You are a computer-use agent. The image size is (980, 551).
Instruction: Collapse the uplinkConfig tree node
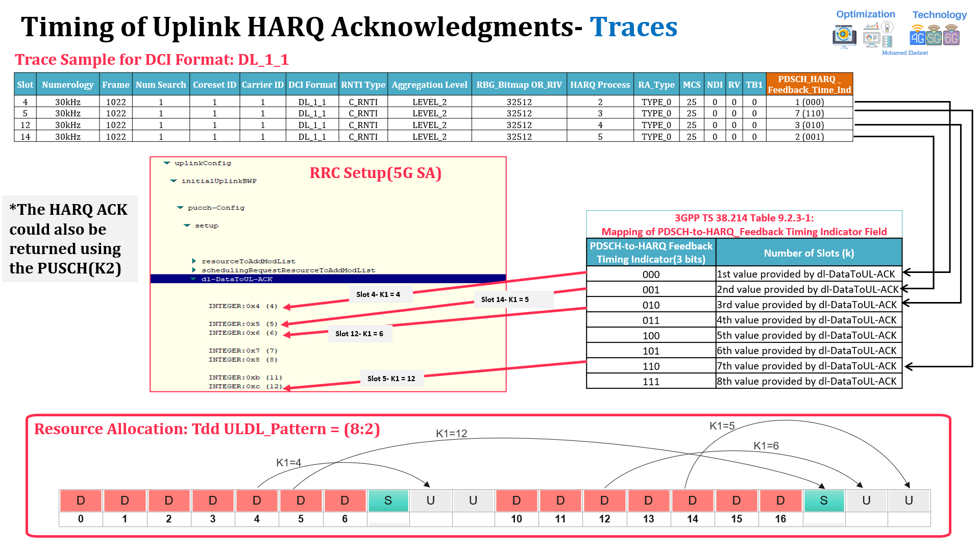(166, 163)
